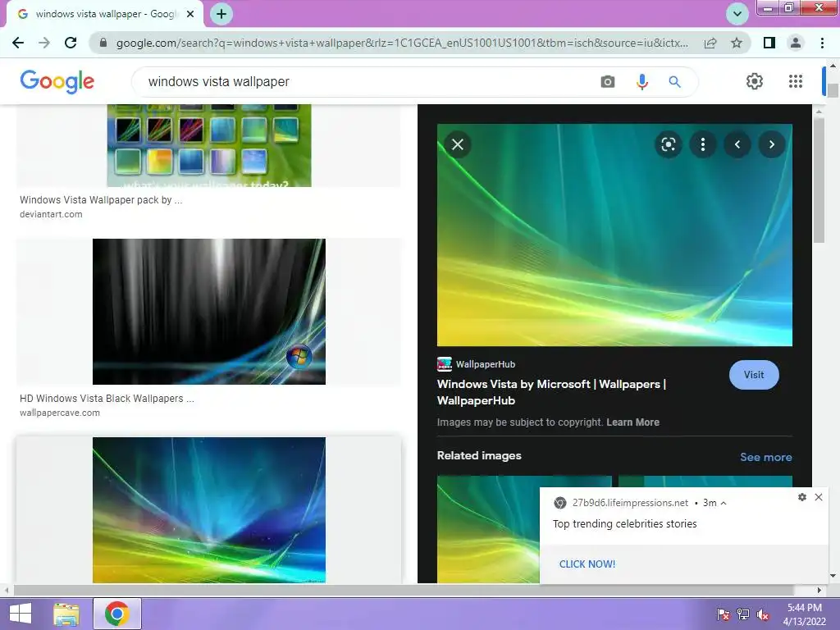This screenshot has width=840, height=630.
Task: Open the first related image thumbnail
Action: point(487,529)
